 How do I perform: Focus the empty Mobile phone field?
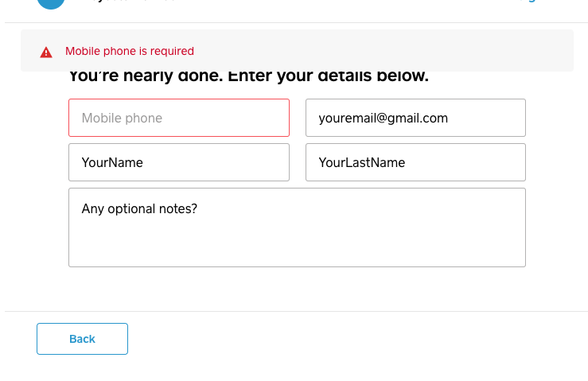click(179, 118)
